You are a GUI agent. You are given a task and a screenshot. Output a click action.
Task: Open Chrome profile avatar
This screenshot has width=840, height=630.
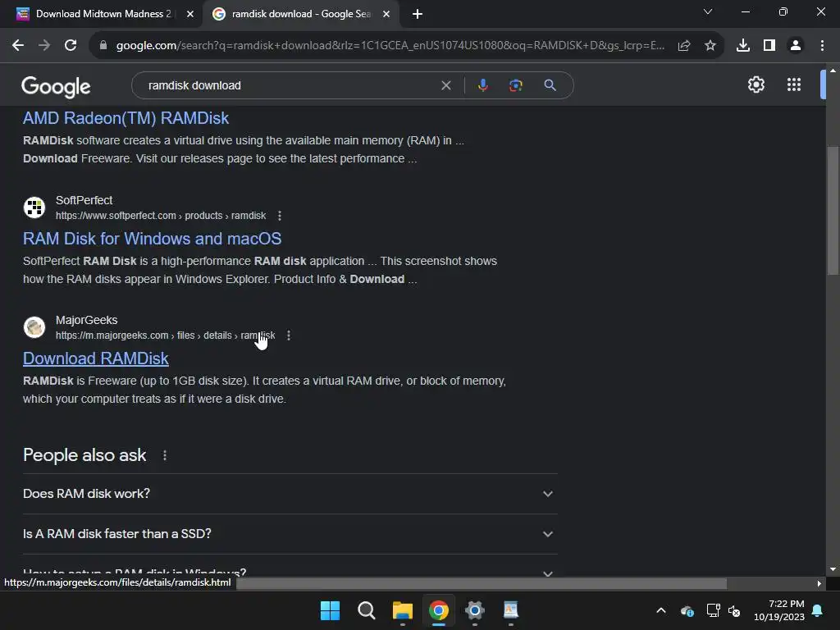click(796, 46)
